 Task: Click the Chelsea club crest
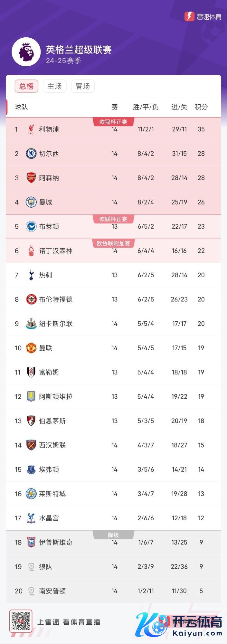point(31,154)
